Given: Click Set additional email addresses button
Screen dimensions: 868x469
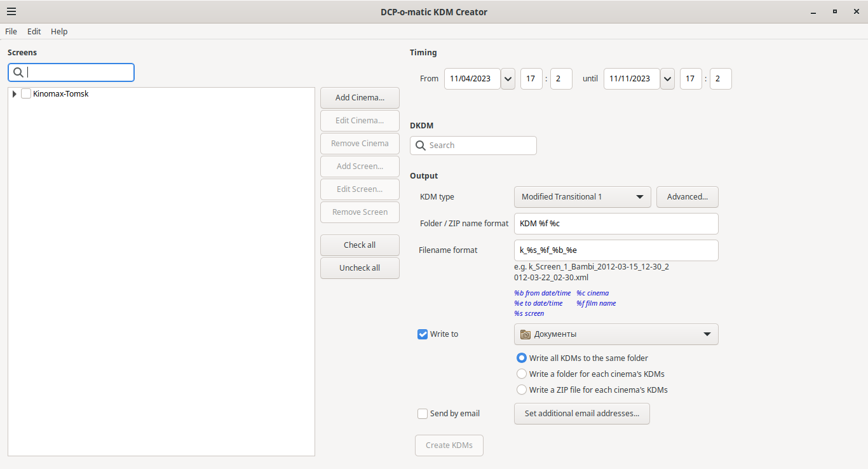Looking at the screenshot, I should [x=581, y=414].
